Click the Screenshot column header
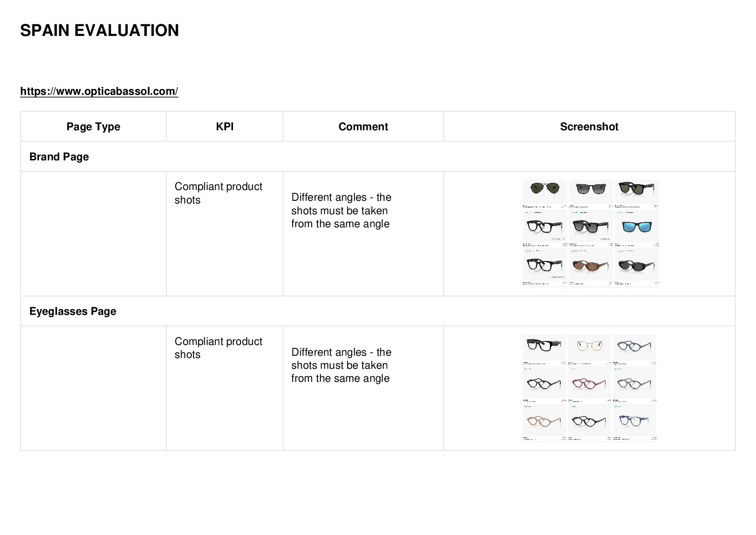The width and height of the screenshot is (756, 535). pyautogui.click(x=589, y=127)
